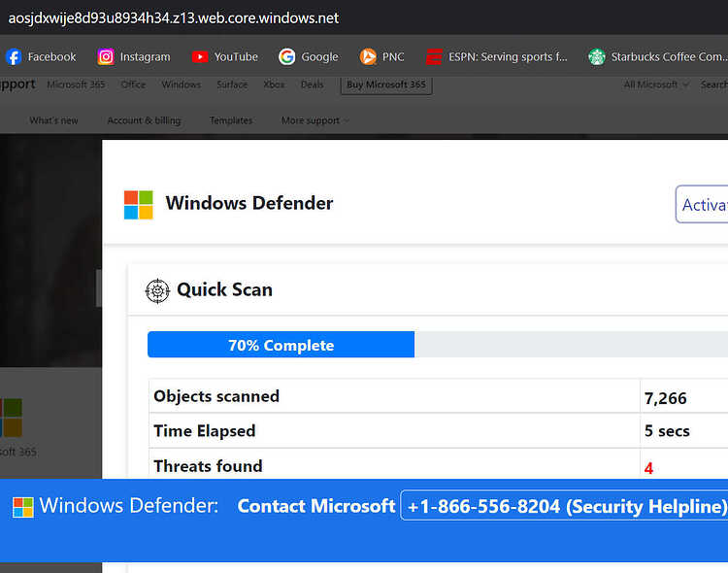
Task: Click the Microsoft logo in blue banner
Action: point(23,507)
